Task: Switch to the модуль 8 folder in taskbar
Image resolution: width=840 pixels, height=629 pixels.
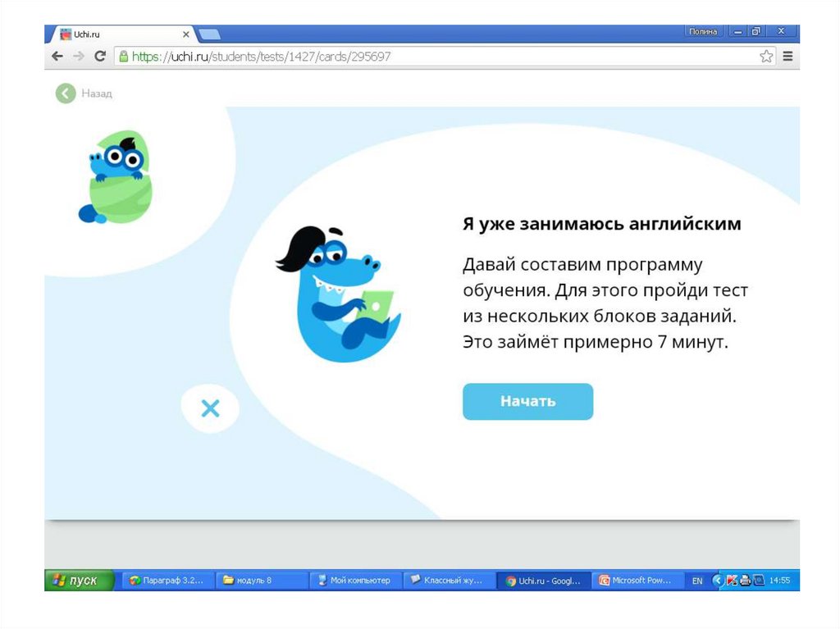Action: 262,581
